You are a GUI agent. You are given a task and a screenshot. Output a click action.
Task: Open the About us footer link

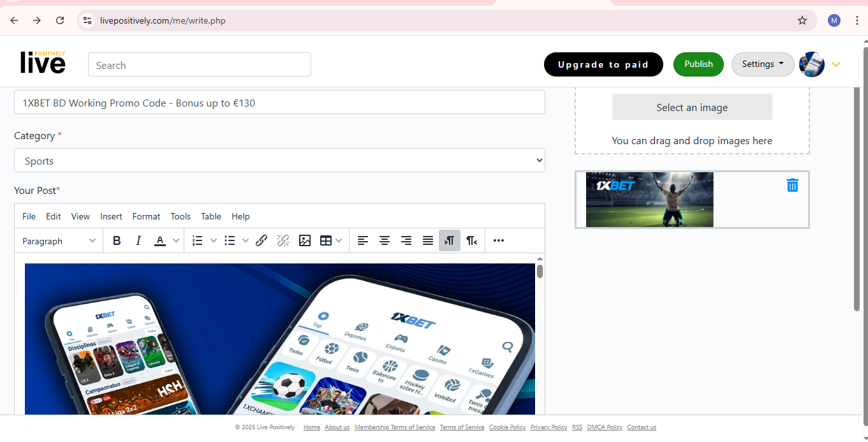(x=337, y=427)
